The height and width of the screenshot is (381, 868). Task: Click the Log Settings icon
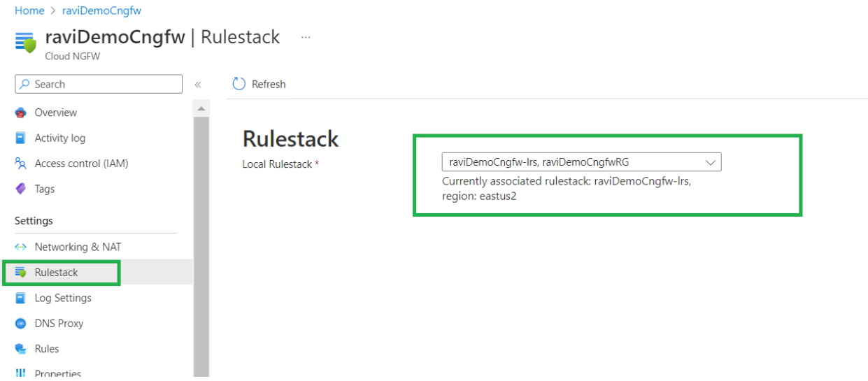point(20,298)
